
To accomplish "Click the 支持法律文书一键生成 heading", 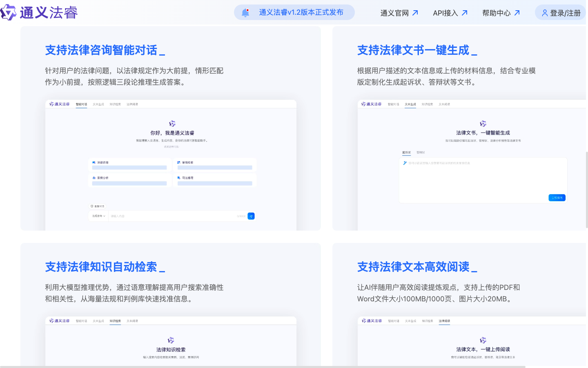I will click(x=417, y=50).
